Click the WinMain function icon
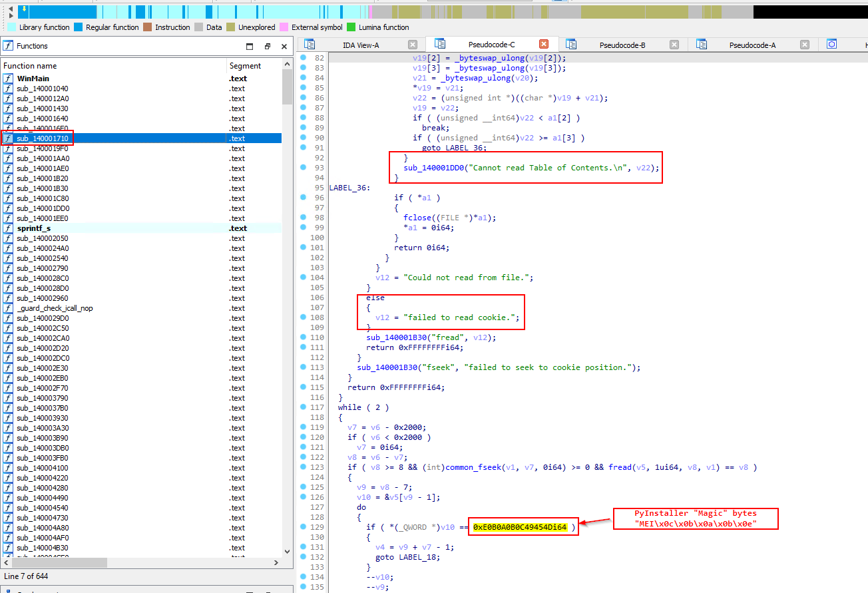The image size is (868, 593). click(8, 79)
